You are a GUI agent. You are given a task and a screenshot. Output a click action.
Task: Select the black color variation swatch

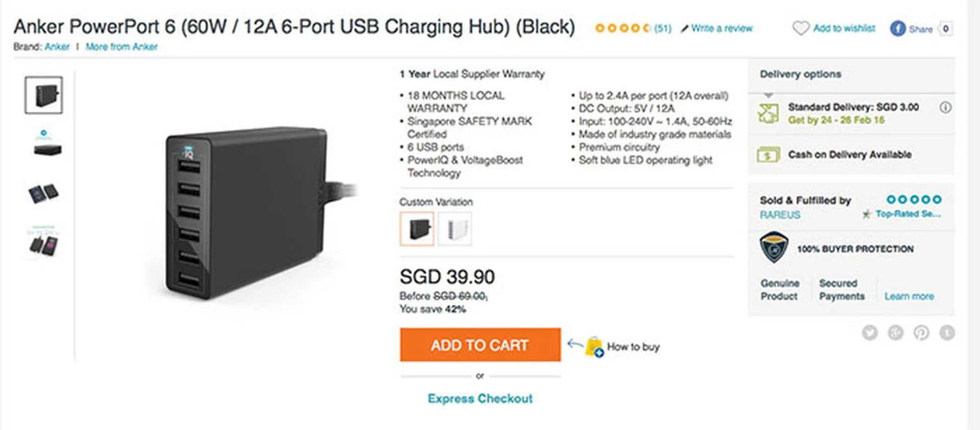417,229
